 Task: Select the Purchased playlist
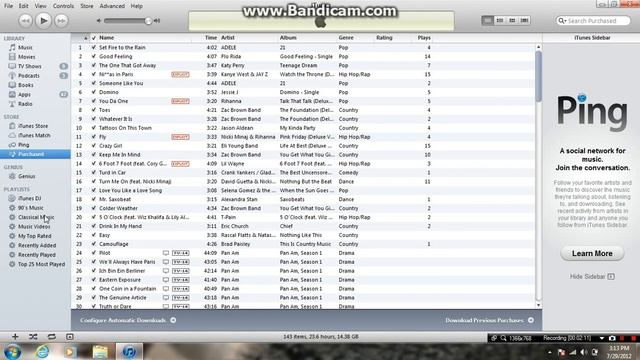(x=35, y=154)
